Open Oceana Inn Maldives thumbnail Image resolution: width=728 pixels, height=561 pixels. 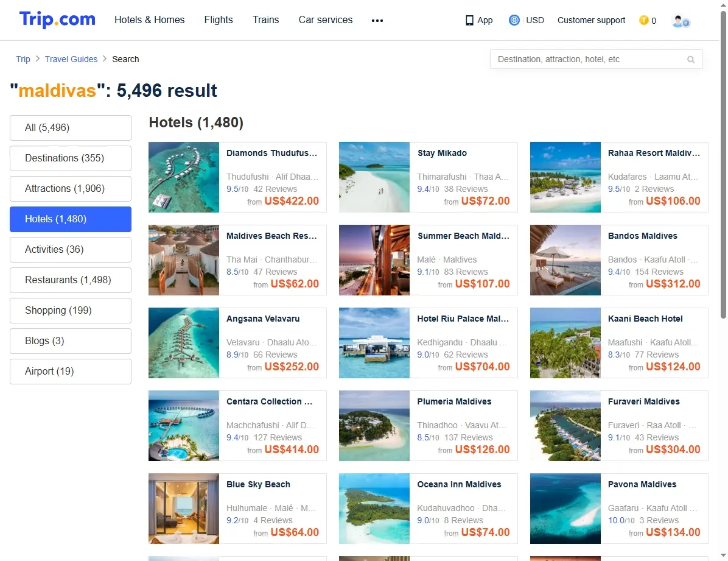[x=374, y=509]
